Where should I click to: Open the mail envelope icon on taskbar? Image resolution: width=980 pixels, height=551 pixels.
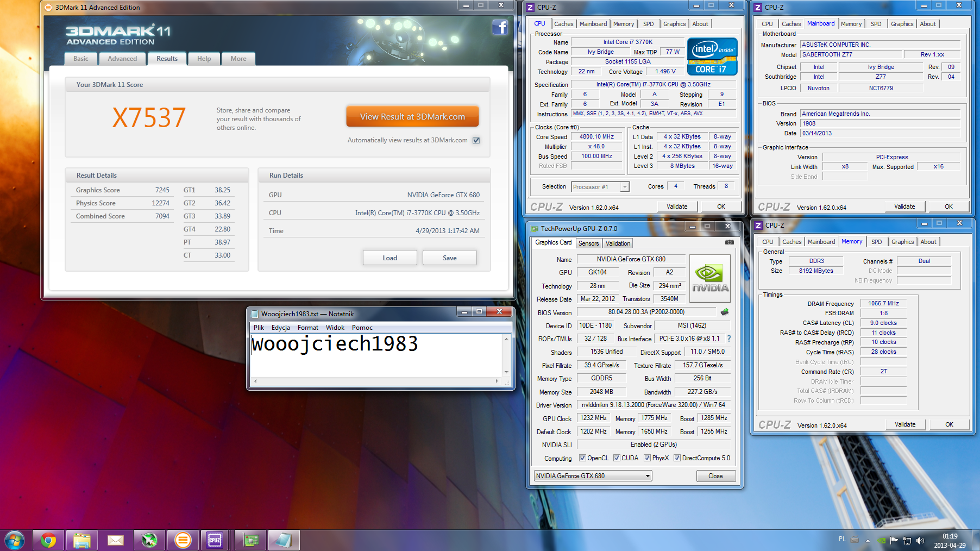tap(115, 540)
